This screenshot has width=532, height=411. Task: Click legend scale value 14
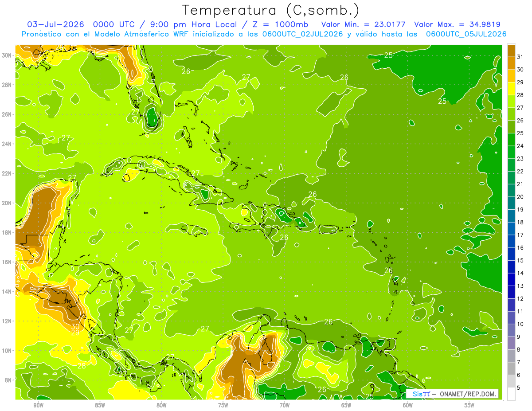520,274
